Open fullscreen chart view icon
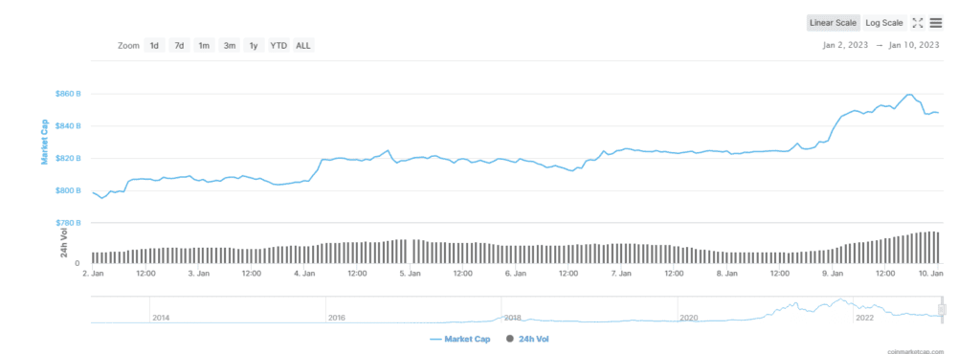 point(918,23)
